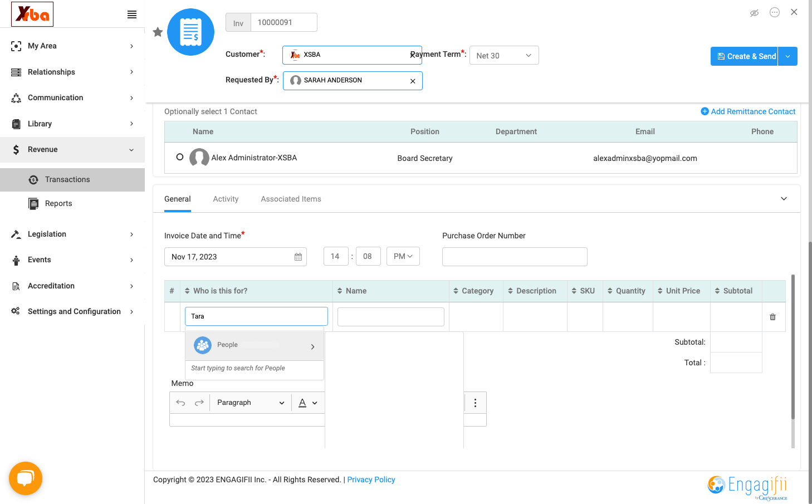
Task: Sort by Who is this for column
Action: (x=216, y=291)
